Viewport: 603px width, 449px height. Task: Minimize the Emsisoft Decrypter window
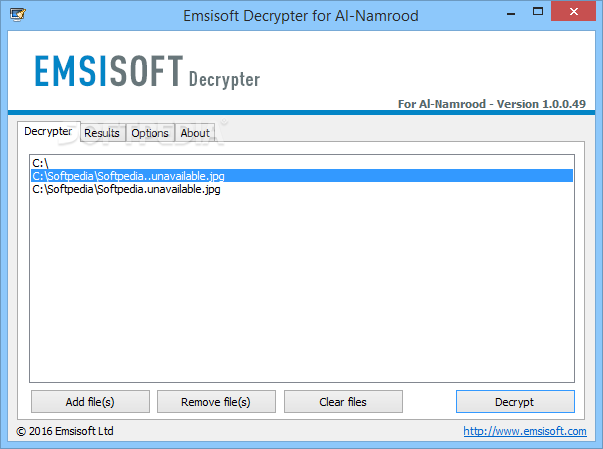click(511, 12)
